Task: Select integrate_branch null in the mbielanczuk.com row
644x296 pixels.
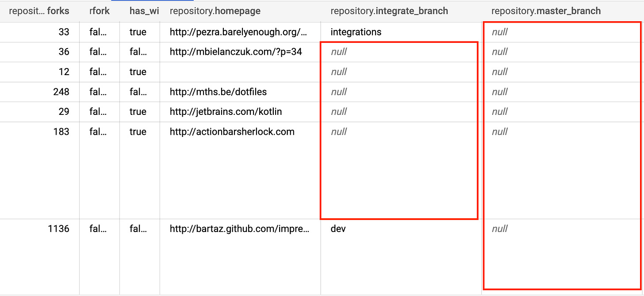Action: (339, 52)
